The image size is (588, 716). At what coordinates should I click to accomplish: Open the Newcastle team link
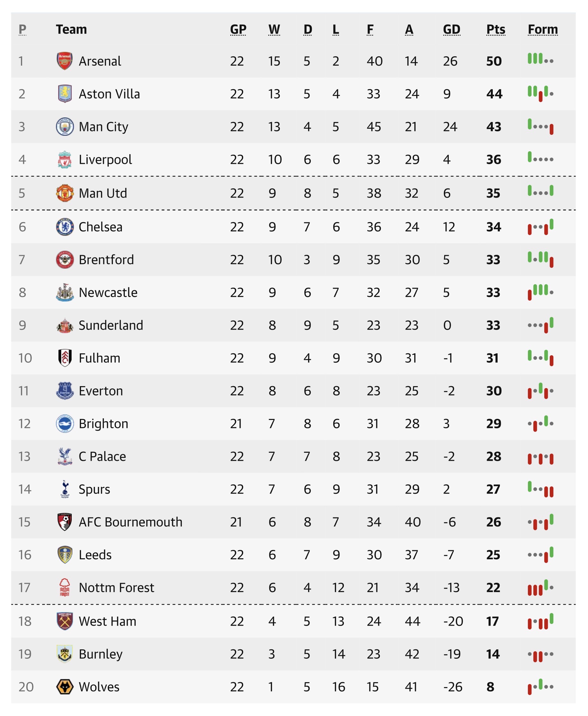[x=108, y=293]
